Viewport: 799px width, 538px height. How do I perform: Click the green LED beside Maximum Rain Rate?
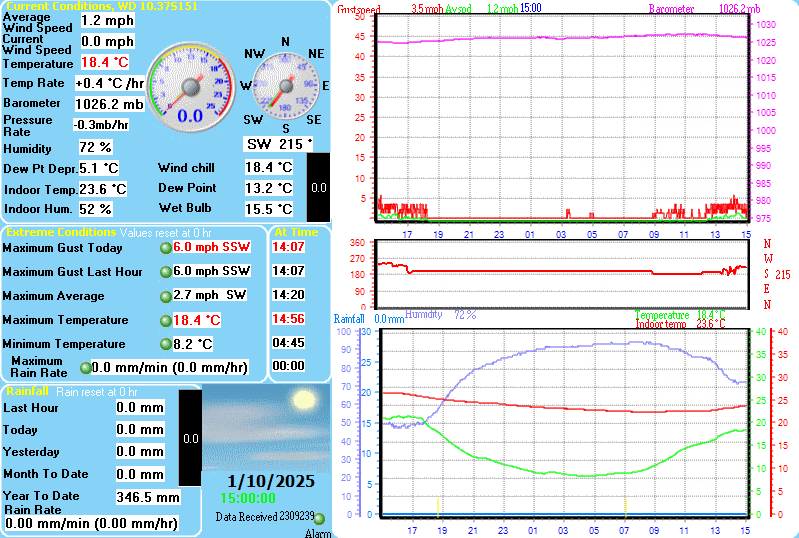click(x=86, y=368)
